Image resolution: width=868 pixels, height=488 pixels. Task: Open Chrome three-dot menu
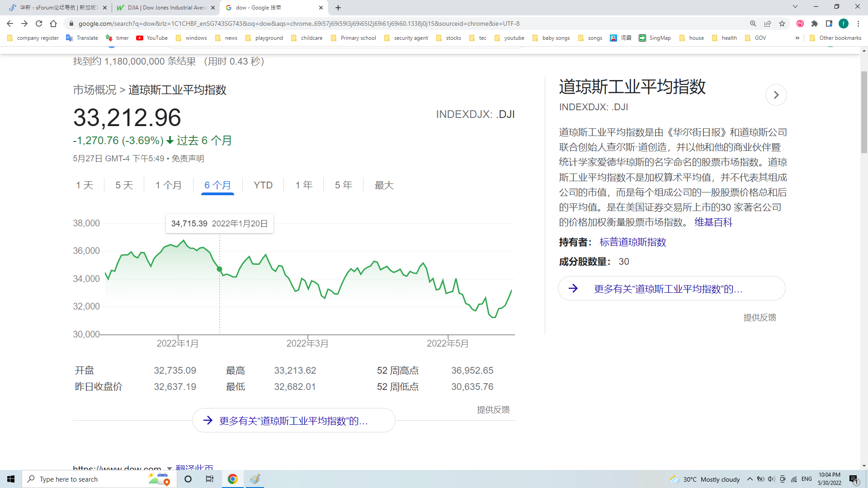[858, 23]
